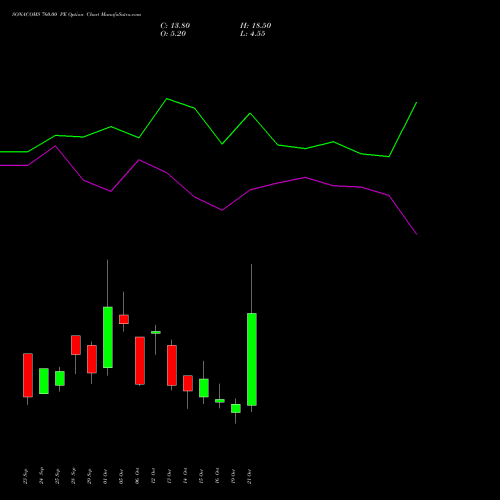Click the '06 Oct' date label
The height and width of the screenshot is (500, 500).
tap(138, 476)
